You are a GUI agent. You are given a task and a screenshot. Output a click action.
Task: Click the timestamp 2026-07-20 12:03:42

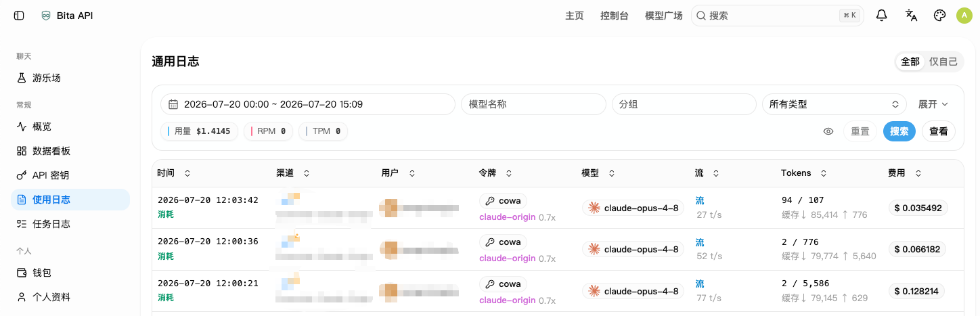[208, 200]
